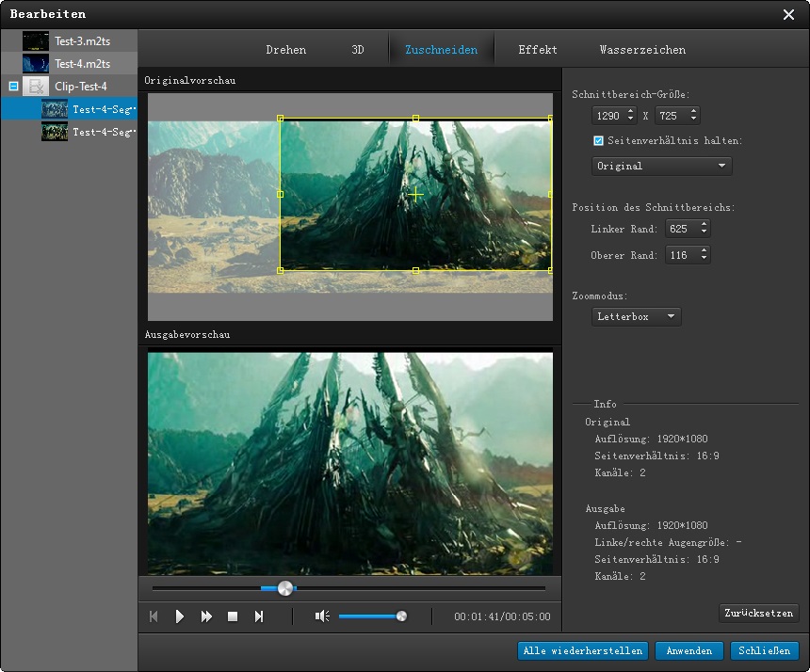This screenshot has width=810, height=672.
Task: Switch to the 3D tab
Action: 358,50
